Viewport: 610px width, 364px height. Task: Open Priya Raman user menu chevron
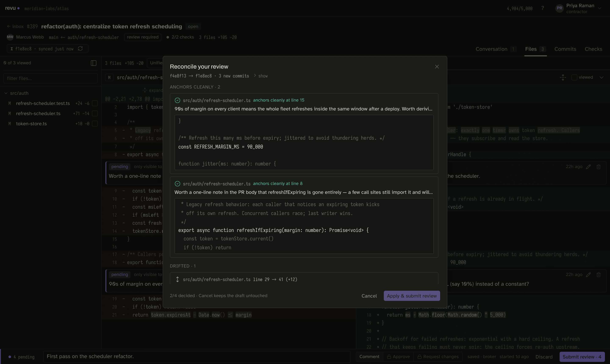[x=600, y=8]
